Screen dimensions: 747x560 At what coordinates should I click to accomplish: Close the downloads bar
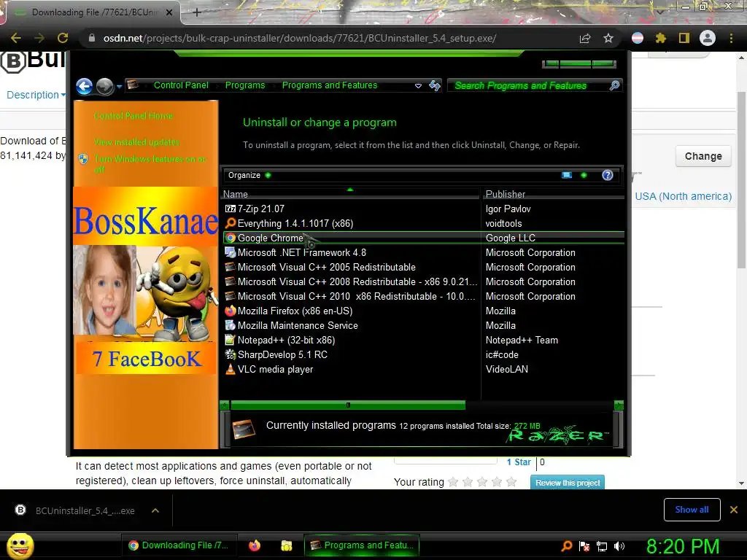coord(734,510)
